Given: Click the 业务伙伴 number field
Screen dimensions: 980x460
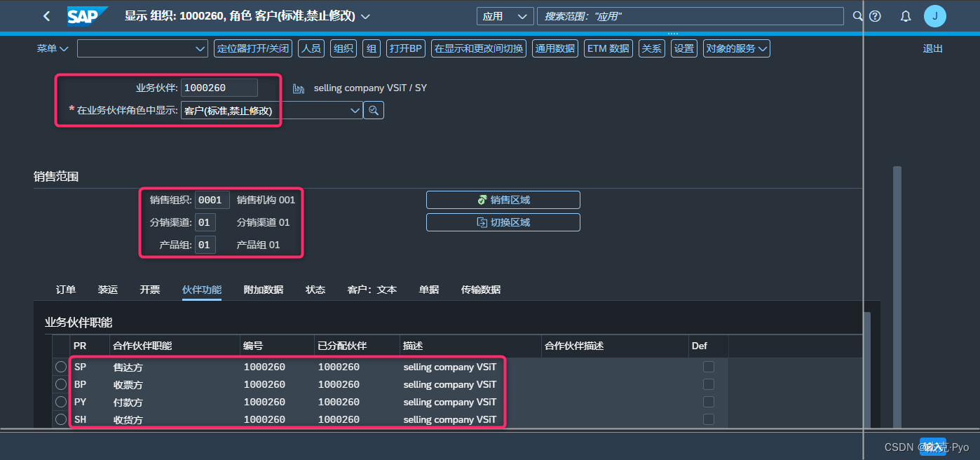Looking at the screenshot, I should coord(219,88).
